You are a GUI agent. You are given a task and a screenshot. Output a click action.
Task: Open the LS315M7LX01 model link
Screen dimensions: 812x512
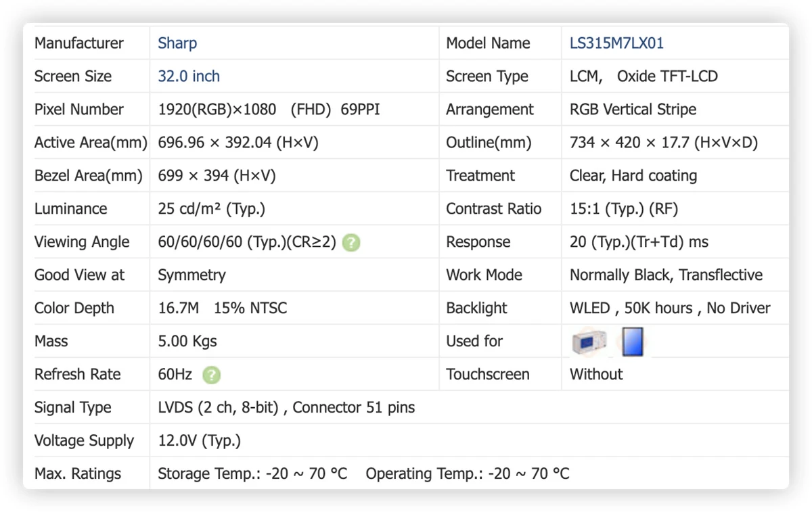coord(616,43)
